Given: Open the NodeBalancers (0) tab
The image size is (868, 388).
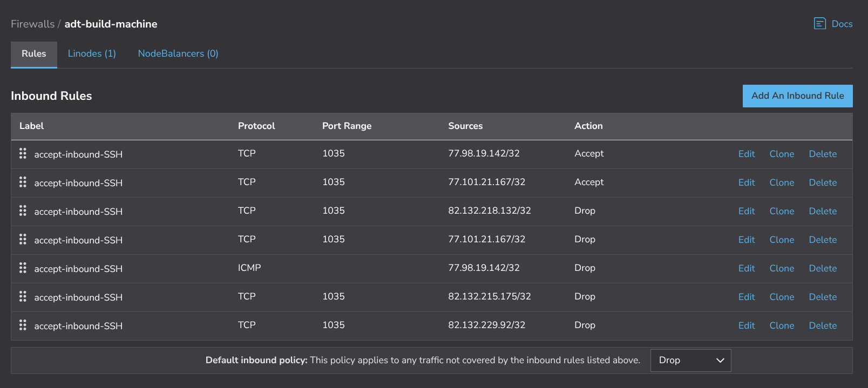Looking at the screenshot, I should pyautogui.click(x=178, y=54).
